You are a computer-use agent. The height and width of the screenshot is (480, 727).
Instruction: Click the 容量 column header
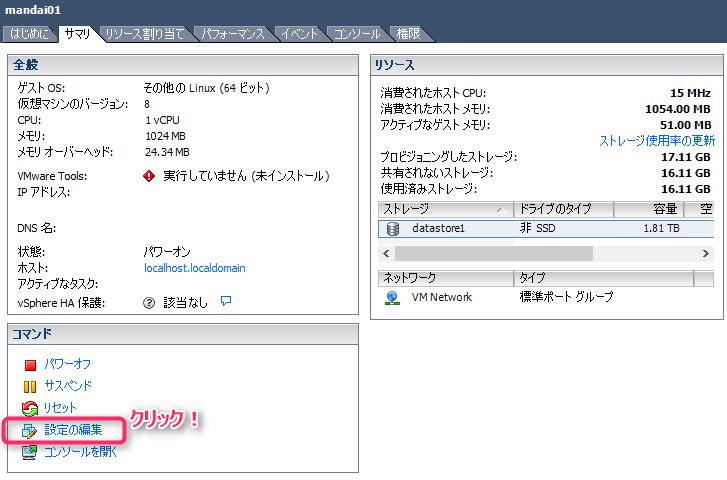pos(649,210)
